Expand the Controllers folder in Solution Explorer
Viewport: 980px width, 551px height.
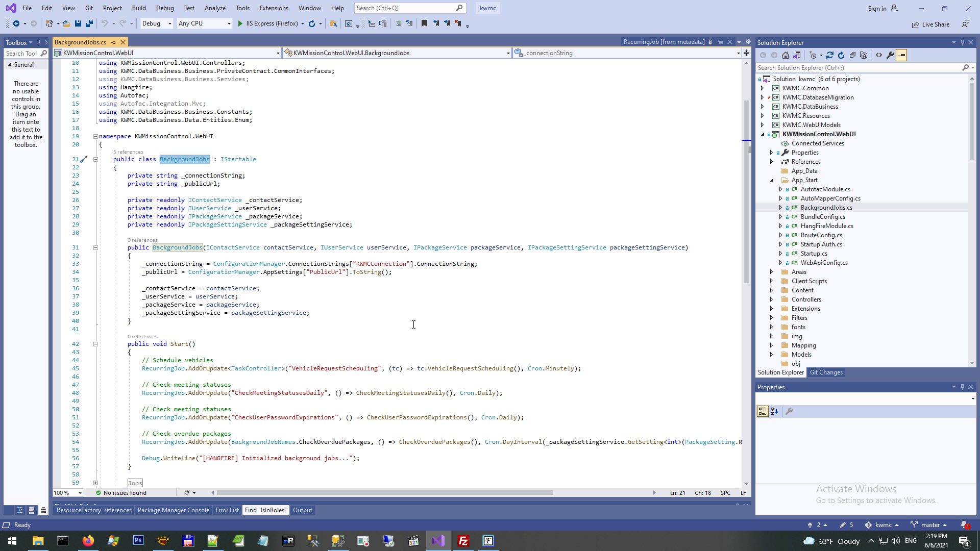point(772,299)
